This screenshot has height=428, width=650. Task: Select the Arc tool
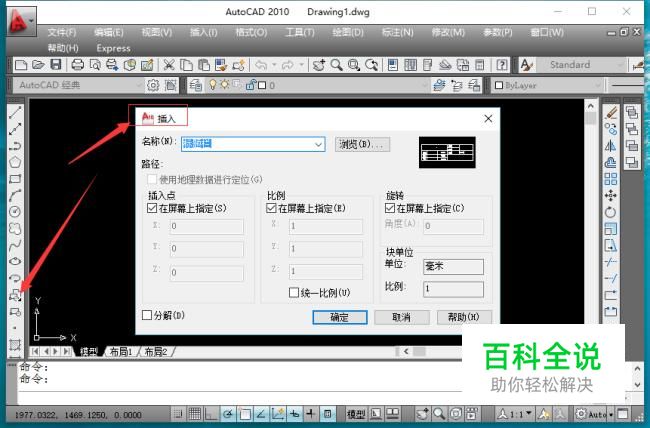pos(15,195)
